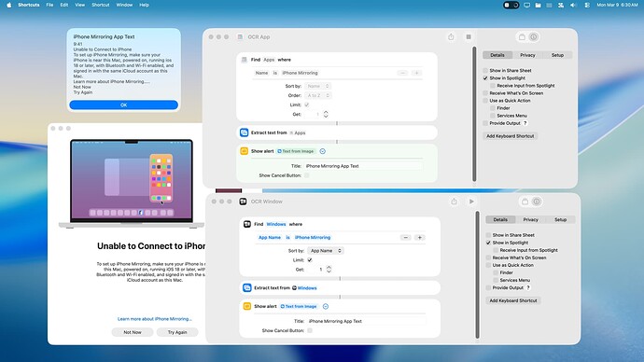Click the plus button in OCR App Name filter
The height and width of the screenshot is (362, 644).
416,73
